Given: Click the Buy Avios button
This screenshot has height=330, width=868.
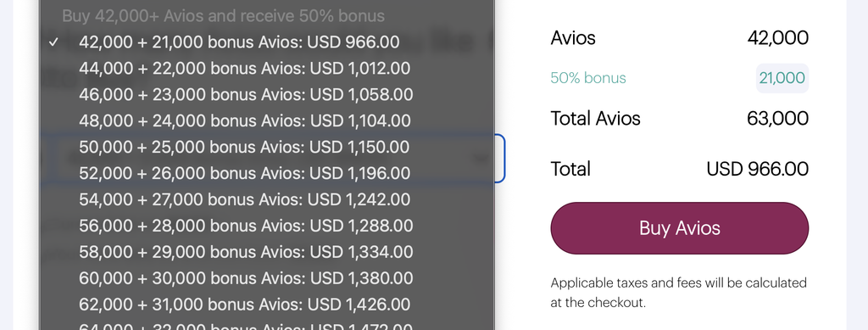Looking at the screenshot, I should click(x=679, y=228).
